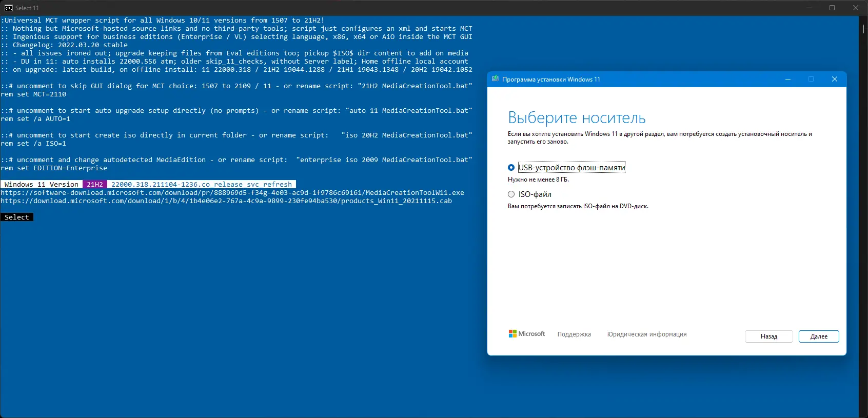The height and width of the screenshot is (418, 868).
Task: Open the Юридическая информация link
Action: click(647, 334)
